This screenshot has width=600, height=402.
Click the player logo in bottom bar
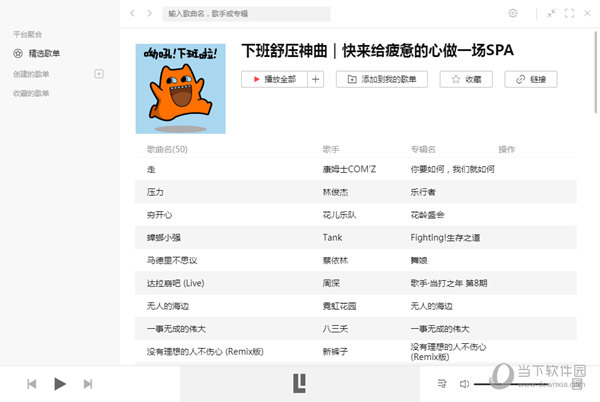coord(299,383)
